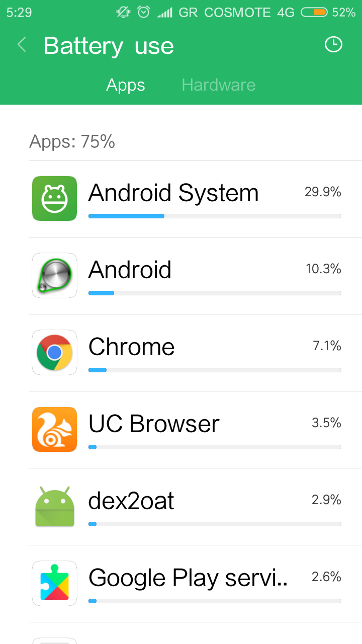Tap the Google Play services icon

54,583
